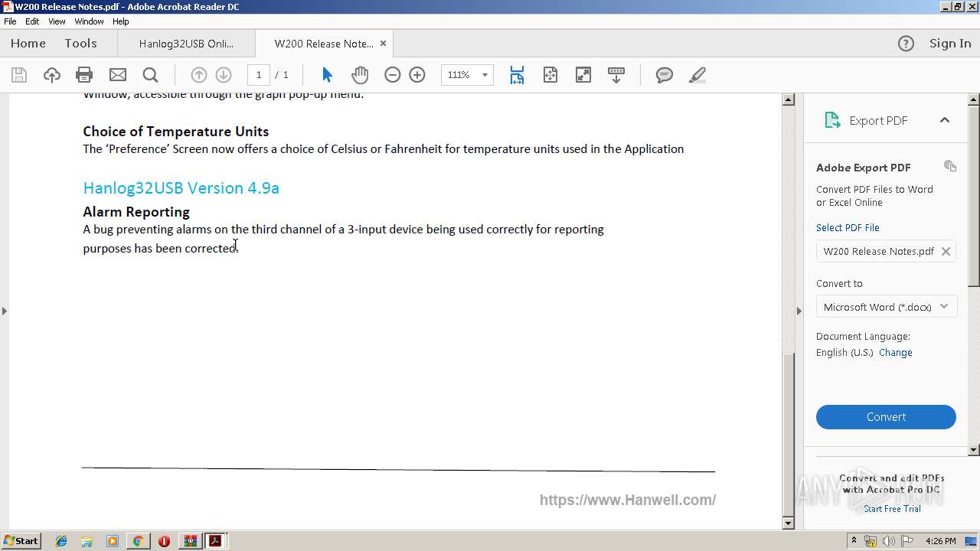Click the read mode download-style icon
The image size is (980, 551).
[616, 75]
